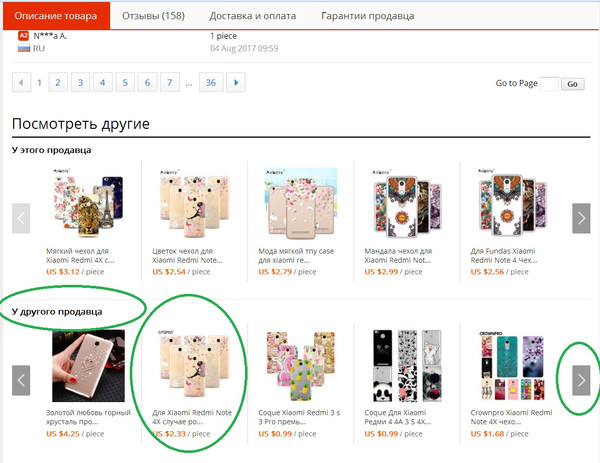Go to reviews page 4
The height and width of the screenshot is (463, 600).
103,82
